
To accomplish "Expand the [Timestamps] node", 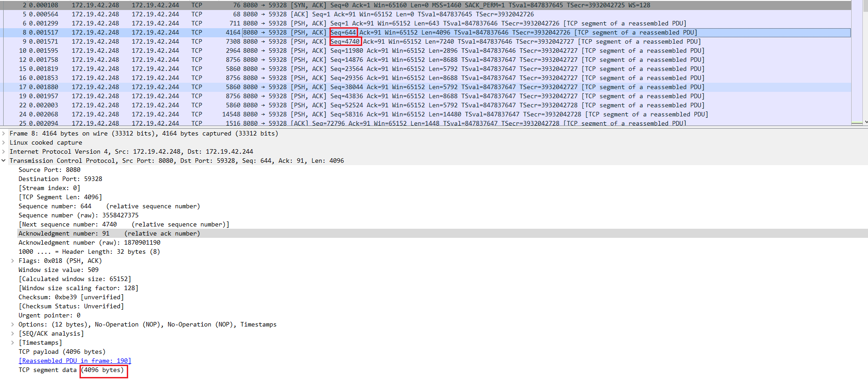I will 13,342.
